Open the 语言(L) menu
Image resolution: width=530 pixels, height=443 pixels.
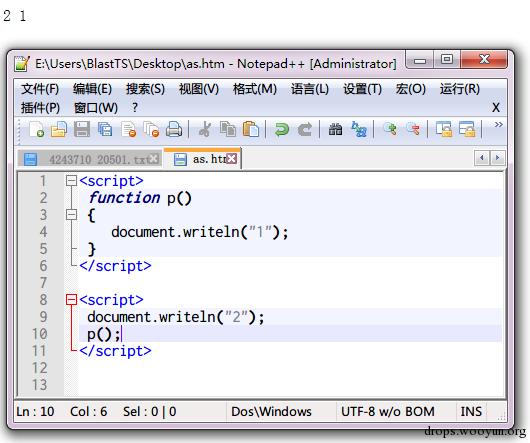pyautogui.click(x=310, y=89)
